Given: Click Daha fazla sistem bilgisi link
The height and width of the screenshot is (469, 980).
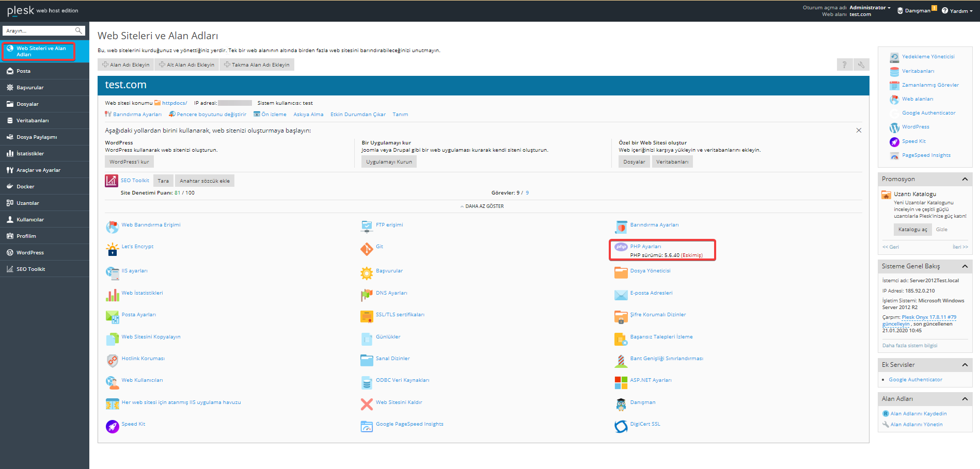Looking at the screenshot, I should (x=909, y=346).
